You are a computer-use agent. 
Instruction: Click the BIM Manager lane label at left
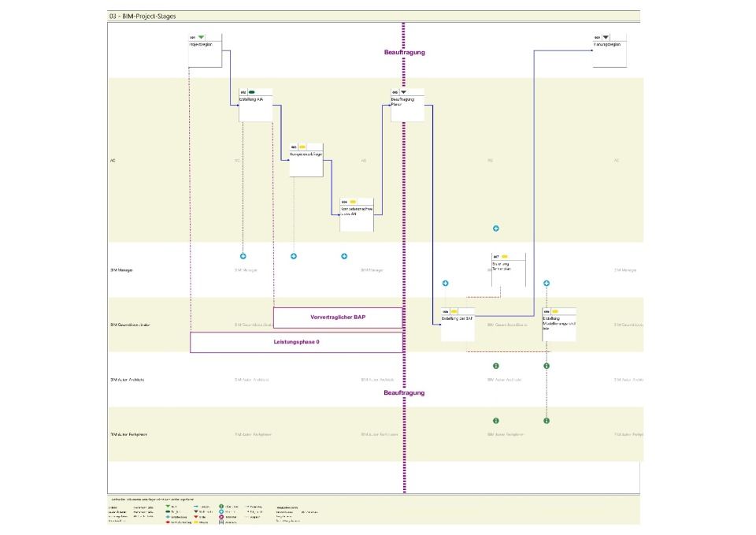coord(121,270)
